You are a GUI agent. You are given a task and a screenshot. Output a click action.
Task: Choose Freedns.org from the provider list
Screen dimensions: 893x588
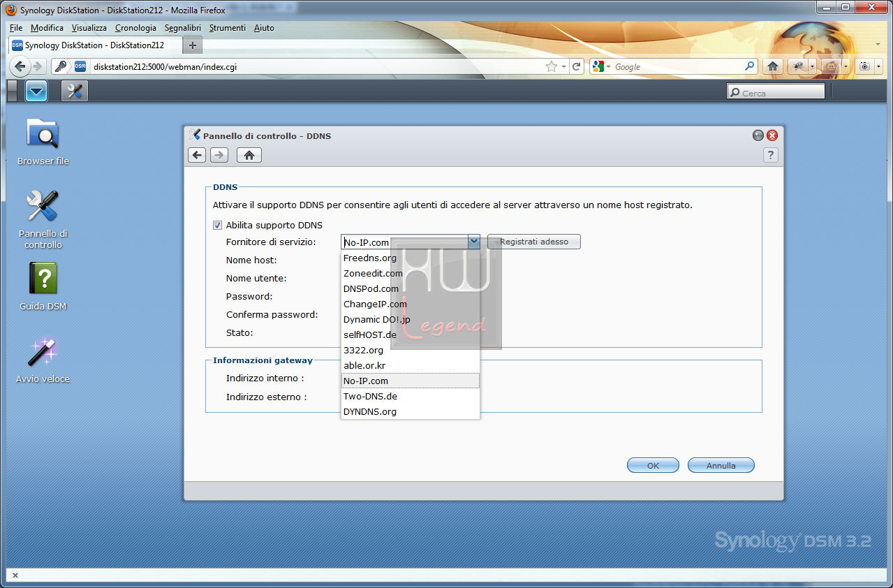point(411,258)
